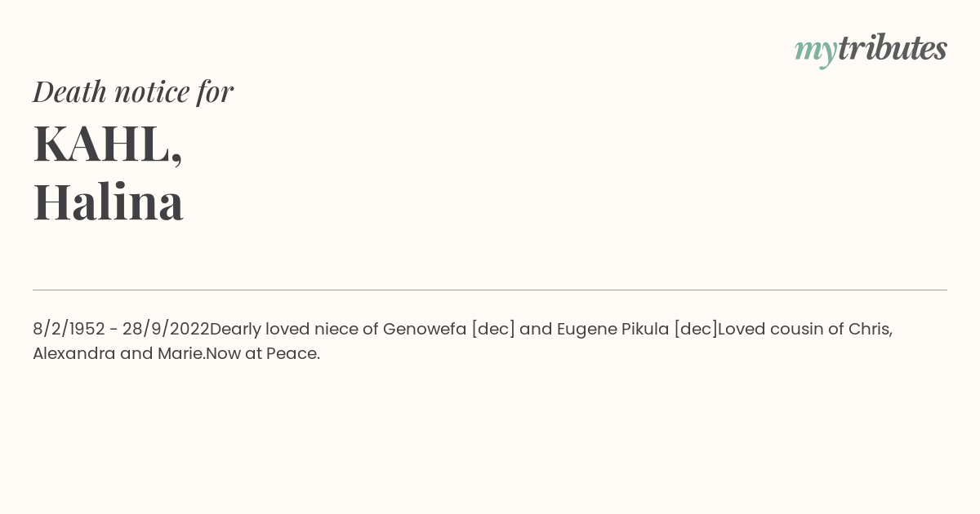The image size is (980, 514).
Task: Click the horizontal divider line
Action: 490,290
